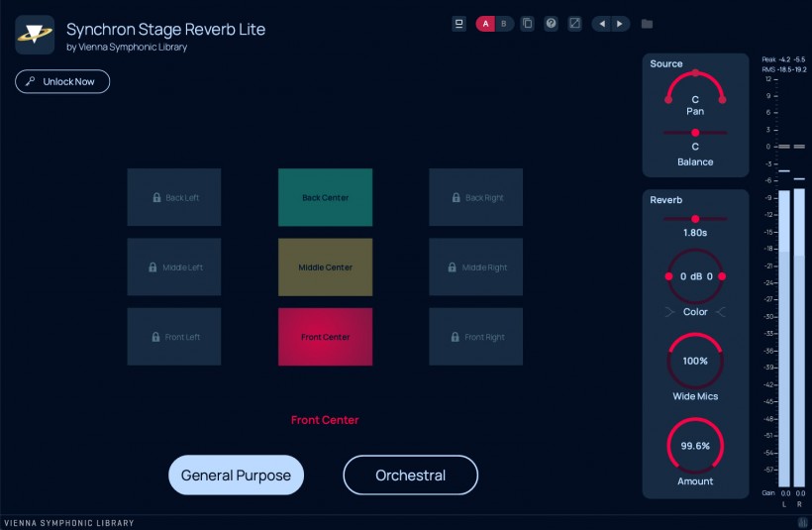Choose the General Purpose mode

236,476
